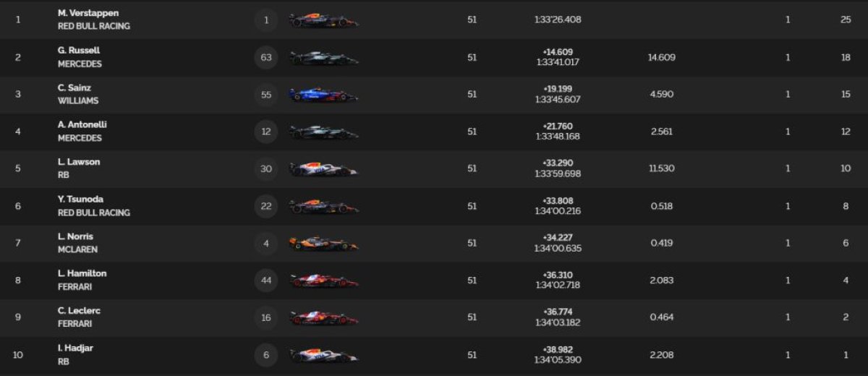Open Y. Tsunoda driver name
Image resolution: width=868 pixels, height=376 pixels.
pyautogui.click(x=82, y=200)
